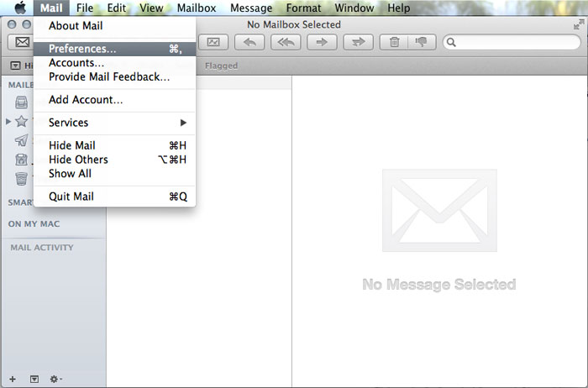Open the Help menu
588x388 pixels.
pyautogui.click(x=399, y=8)
